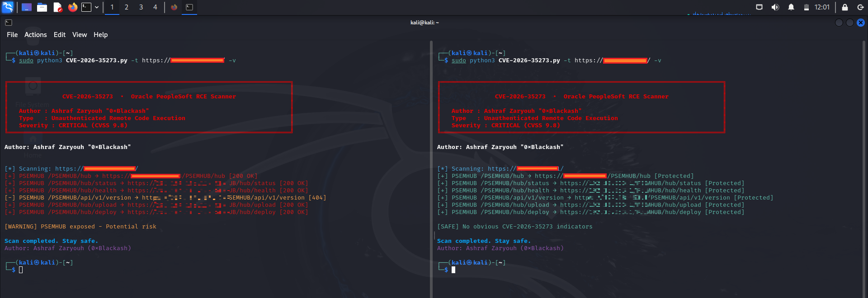Click the battery power tray icon
The width and height of the screenshot is (868, 298).
tap(806, 7)
